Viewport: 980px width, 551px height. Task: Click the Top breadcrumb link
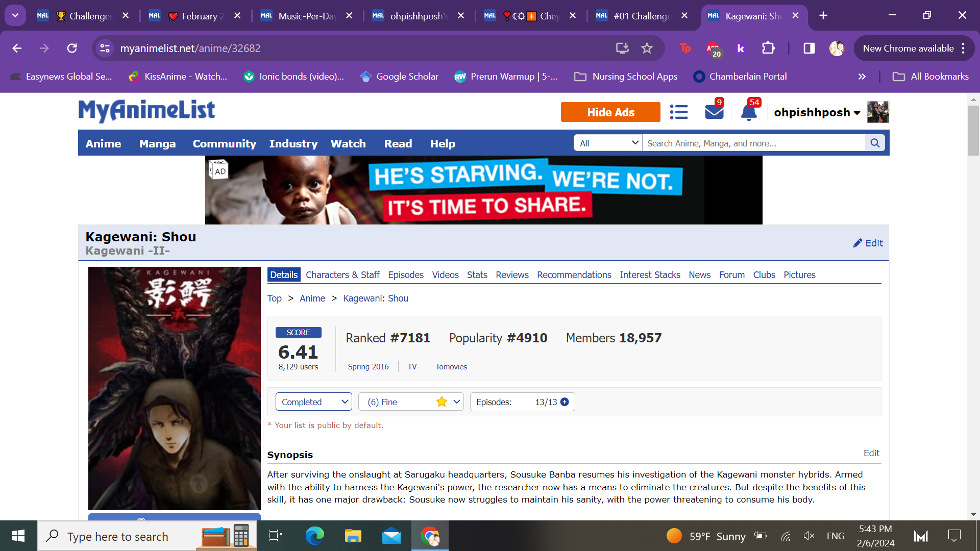click(274, 298)
